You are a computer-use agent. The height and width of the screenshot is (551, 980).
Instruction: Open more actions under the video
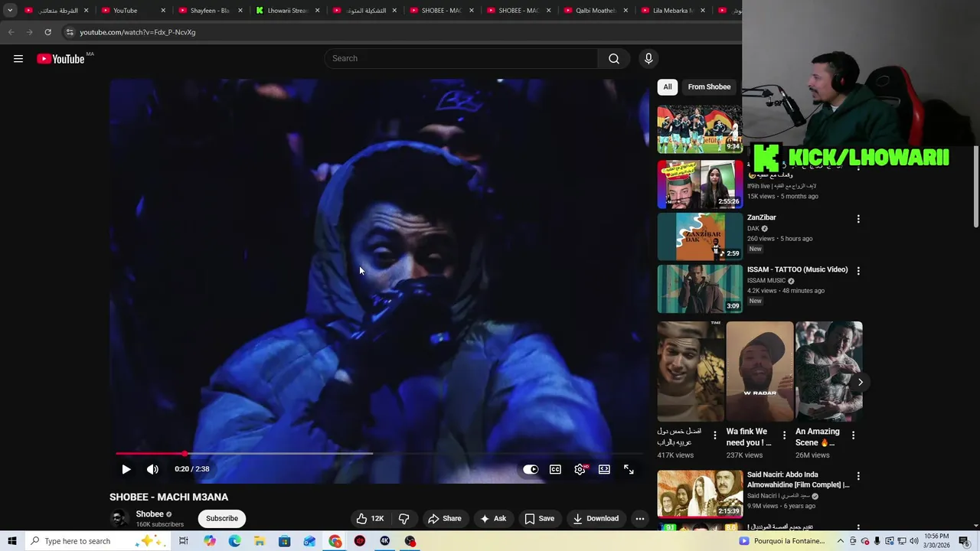tap(640, 519)
